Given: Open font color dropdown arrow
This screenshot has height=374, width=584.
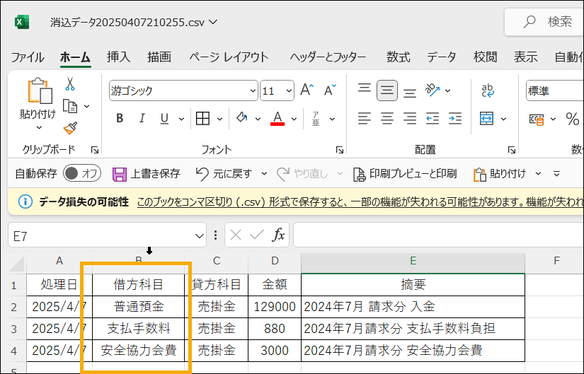Looking at the screenshot, I should point(294,119).
